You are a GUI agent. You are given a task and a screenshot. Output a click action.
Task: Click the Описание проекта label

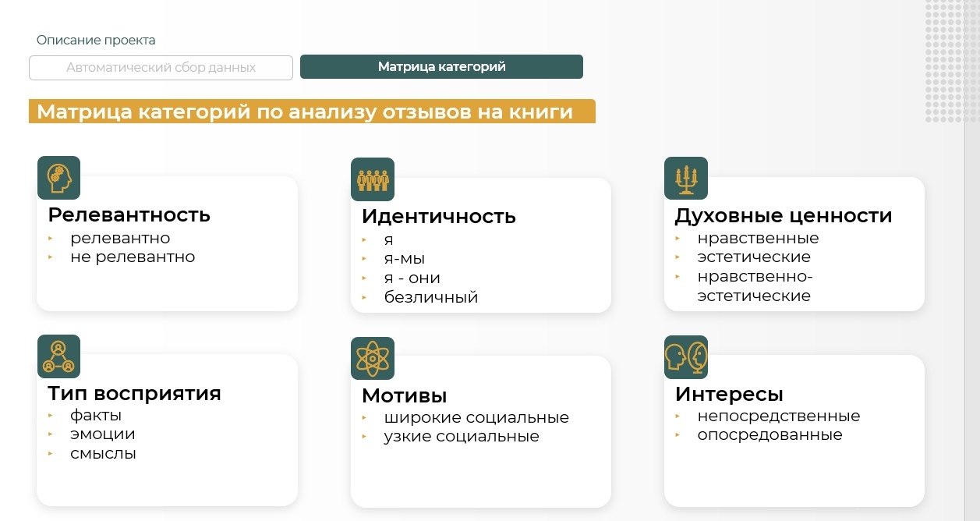coord(96,41)
